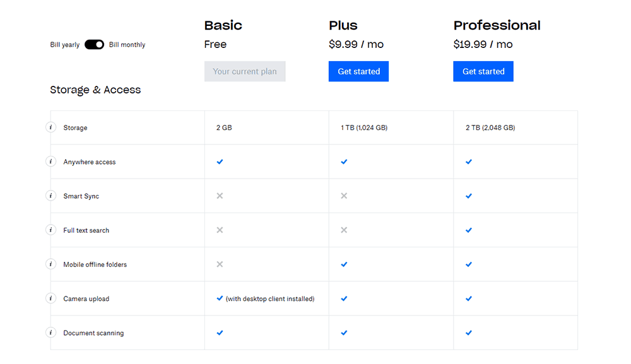Click the Basic checkmark for Anywhere access

[x=220, y=161]
